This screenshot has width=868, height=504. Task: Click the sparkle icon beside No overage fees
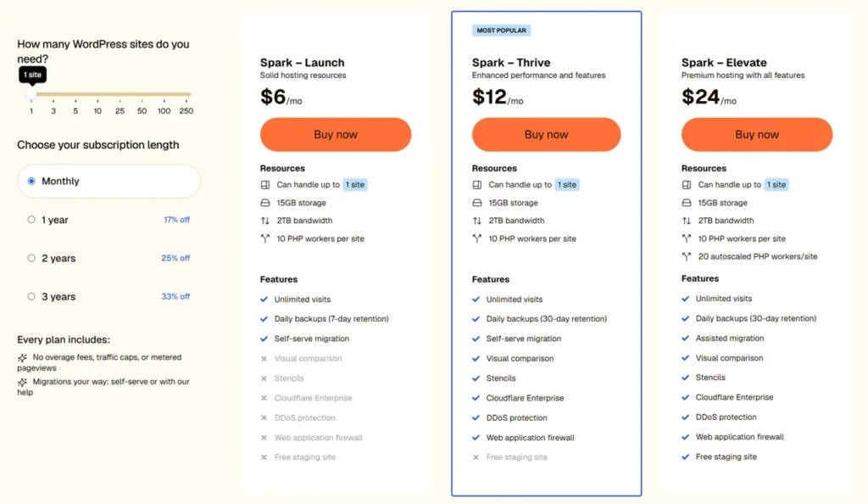point(22,358)
